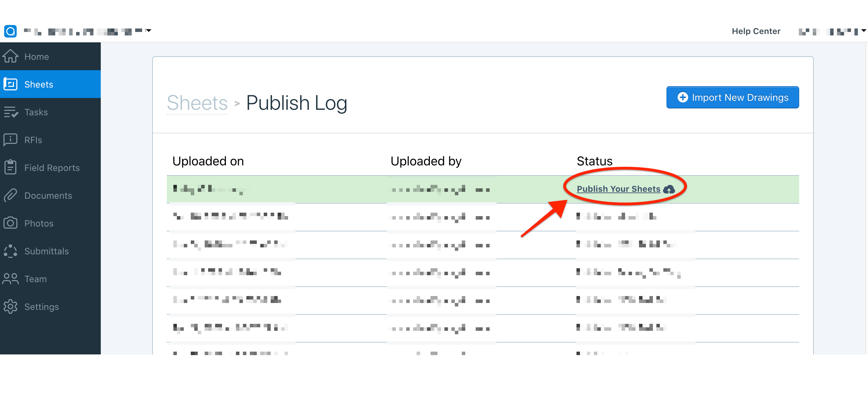The height and width of the screenshot is (418, 868).
Task: Open Submittals from the sidebar
Action: (x=50, y=251)
